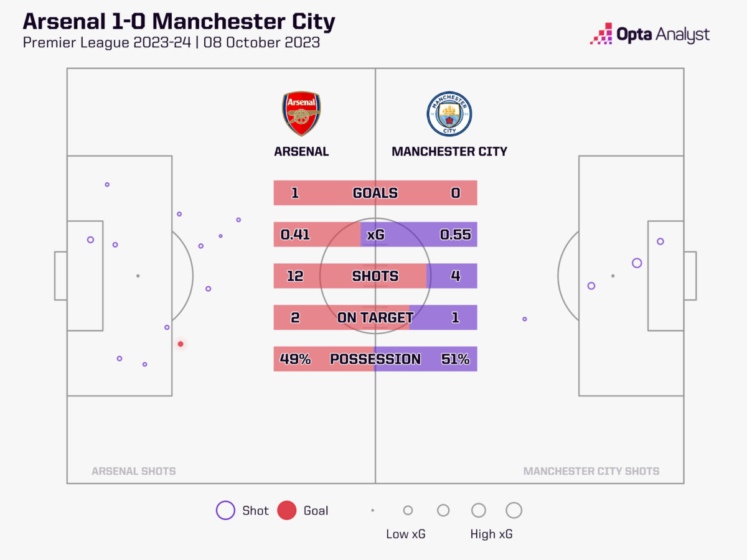Click the POSSESSION stat label
The image size is (747, 560).
point(375,359)
